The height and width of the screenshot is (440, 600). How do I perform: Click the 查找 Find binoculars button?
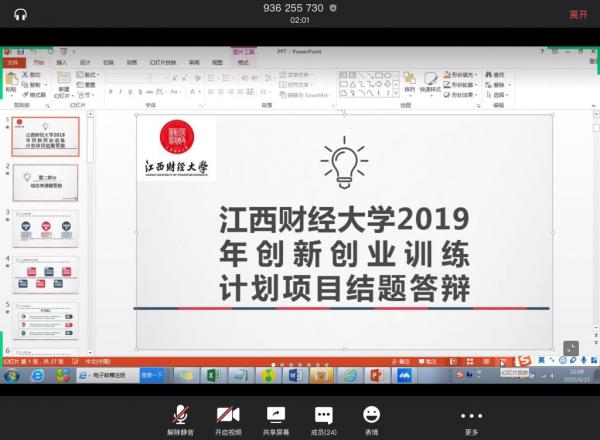494,74
